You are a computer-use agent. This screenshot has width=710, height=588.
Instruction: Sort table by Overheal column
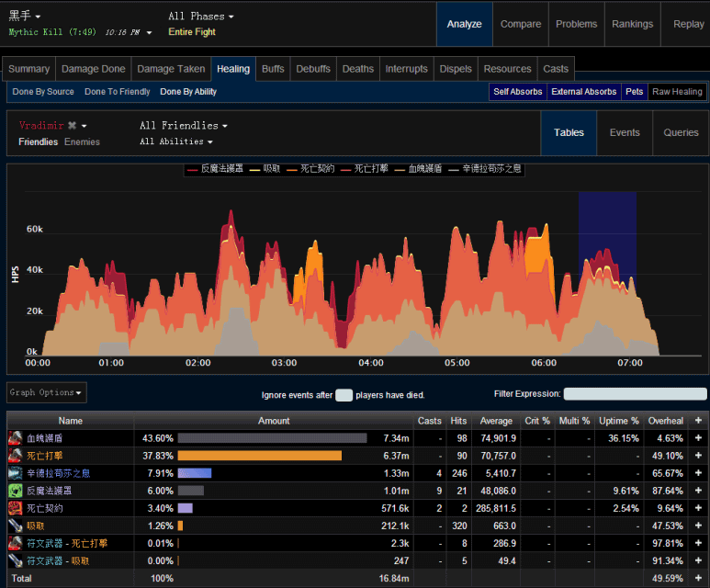tap(666, 421)
